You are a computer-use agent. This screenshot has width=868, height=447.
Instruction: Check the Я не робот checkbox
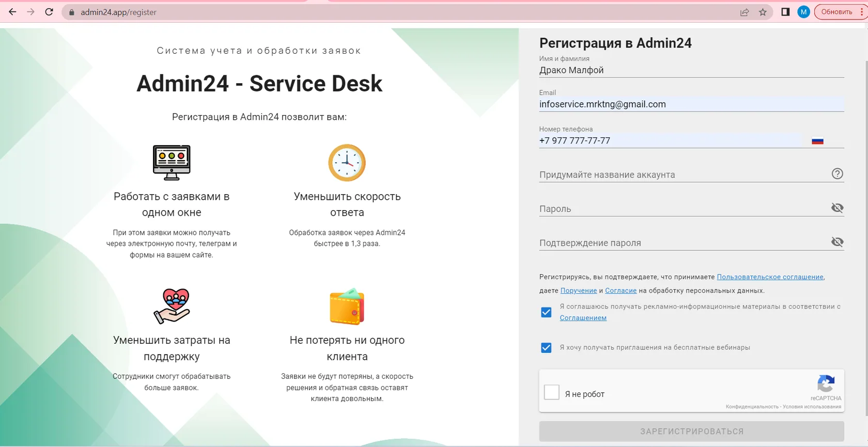coord(552,392)
